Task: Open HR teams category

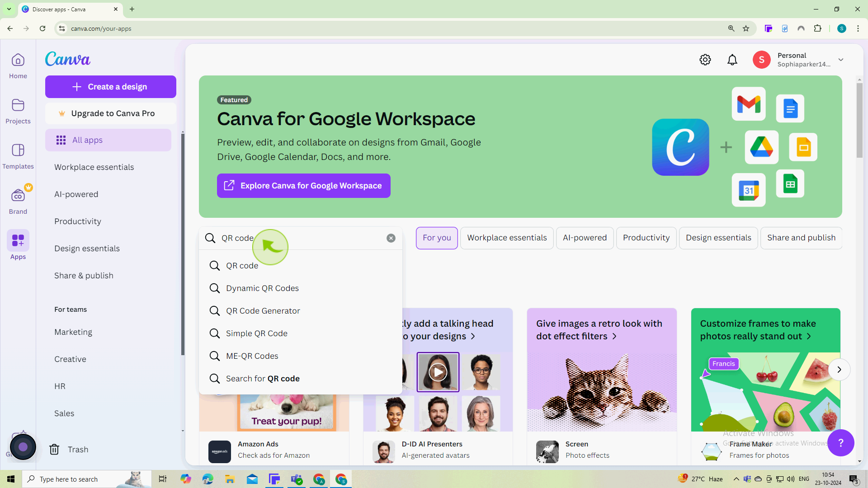Action: click(60, 386)
